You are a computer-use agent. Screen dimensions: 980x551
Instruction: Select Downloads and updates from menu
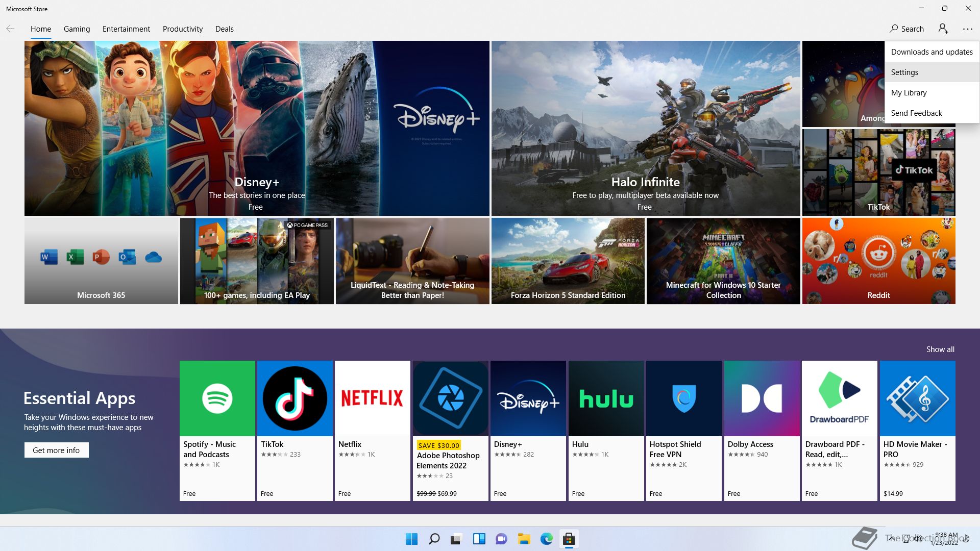(x=932, y=52)
